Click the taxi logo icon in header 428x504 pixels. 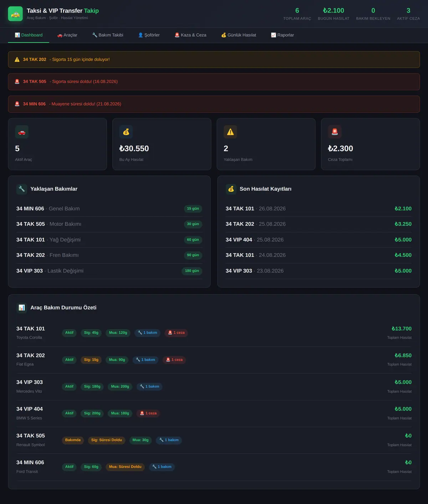[15, 14]
